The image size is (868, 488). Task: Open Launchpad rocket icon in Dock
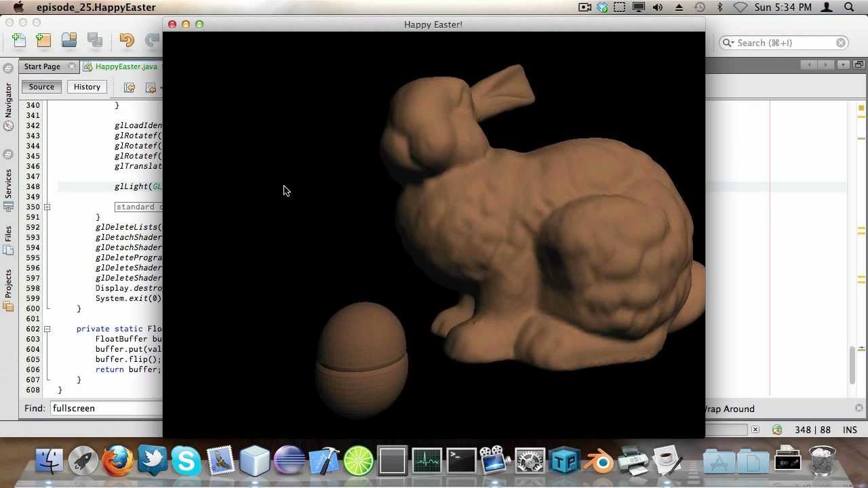click(83, 461)
